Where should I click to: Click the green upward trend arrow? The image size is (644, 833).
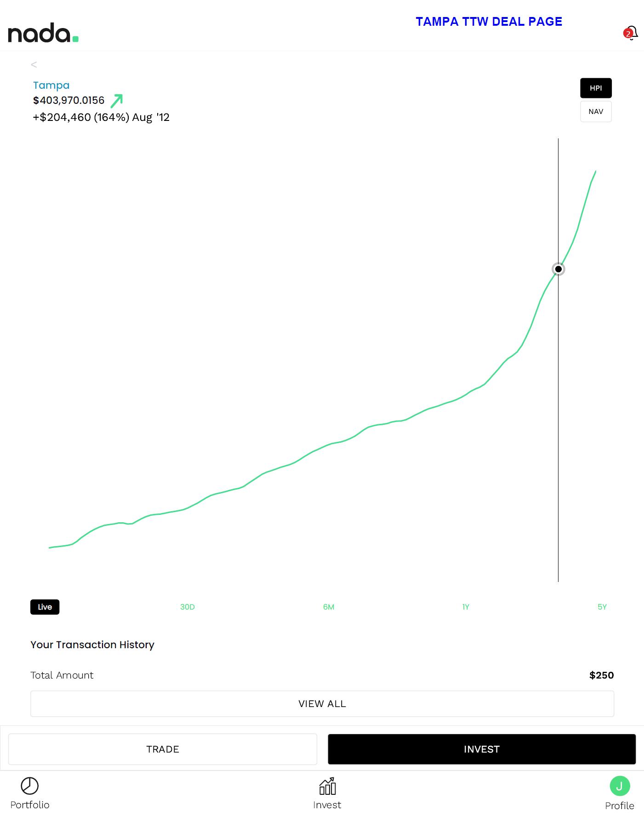(x=117, y=101)
